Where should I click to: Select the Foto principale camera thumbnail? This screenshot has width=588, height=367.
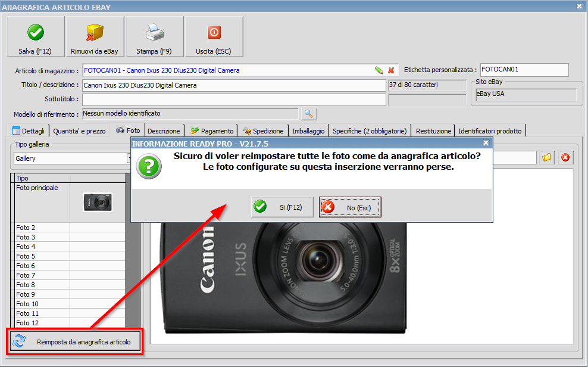(98, 203)
